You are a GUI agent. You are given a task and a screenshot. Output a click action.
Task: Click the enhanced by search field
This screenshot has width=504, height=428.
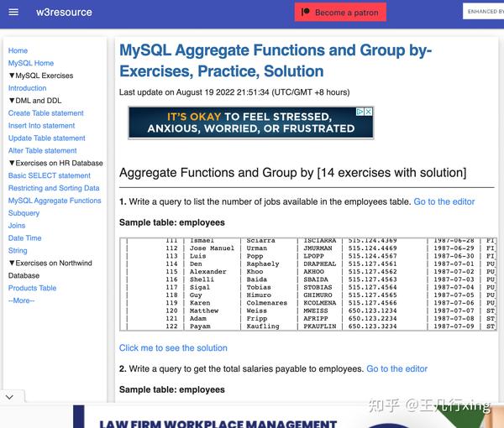coord(483,12)
